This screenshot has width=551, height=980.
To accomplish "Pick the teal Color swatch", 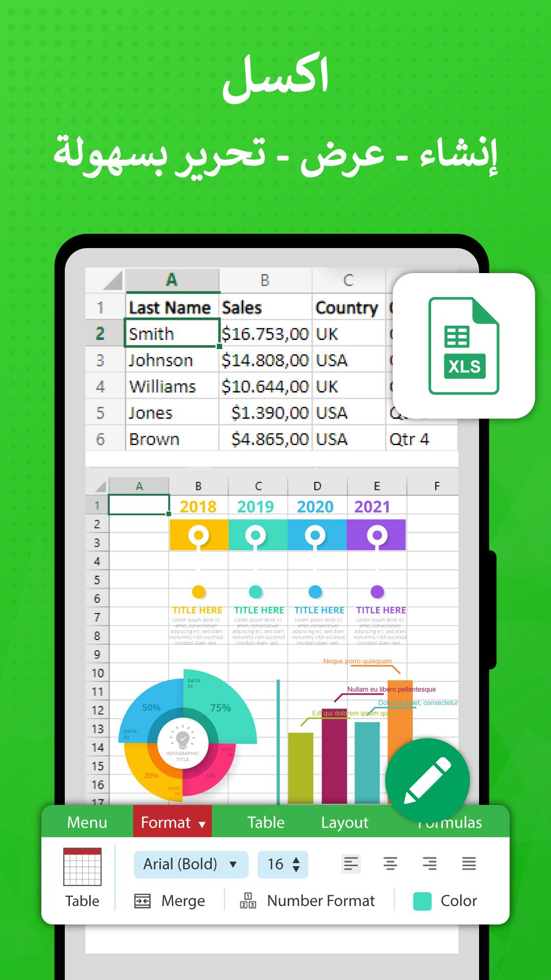I will (x=422, y=901).
